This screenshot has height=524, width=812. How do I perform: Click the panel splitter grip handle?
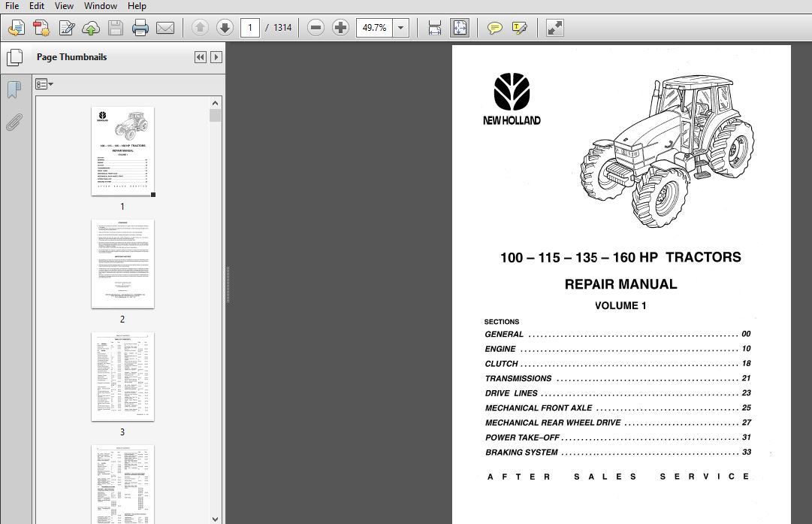pyautogui.click(x=228, y=284)
